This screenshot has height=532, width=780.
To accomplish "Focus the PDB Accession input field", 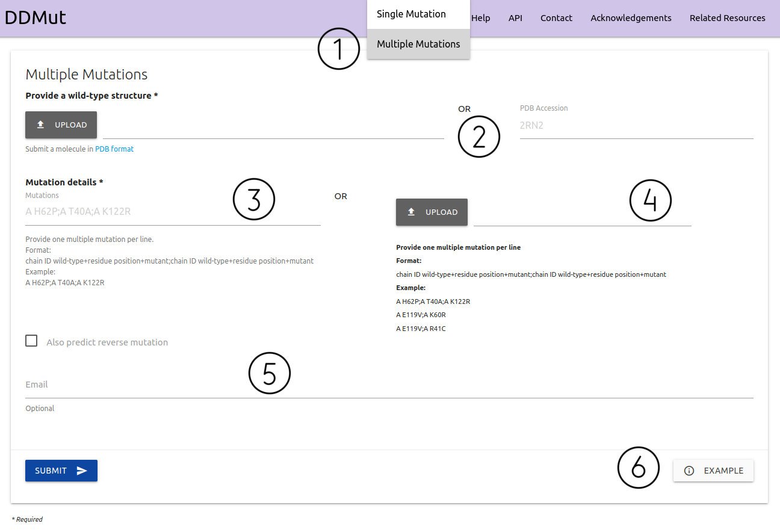I will pyautogui.click(x=636, y=126).
